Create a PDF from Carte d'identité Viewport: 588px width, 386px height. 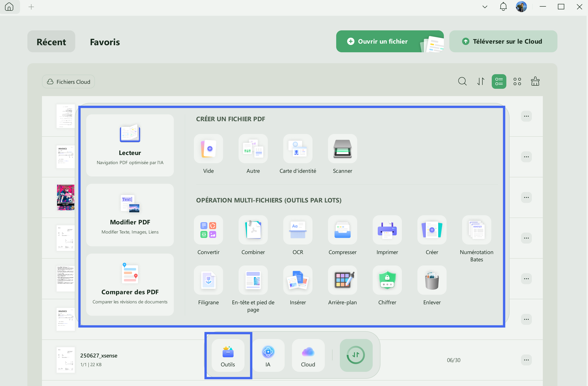(x=297, y=149)
